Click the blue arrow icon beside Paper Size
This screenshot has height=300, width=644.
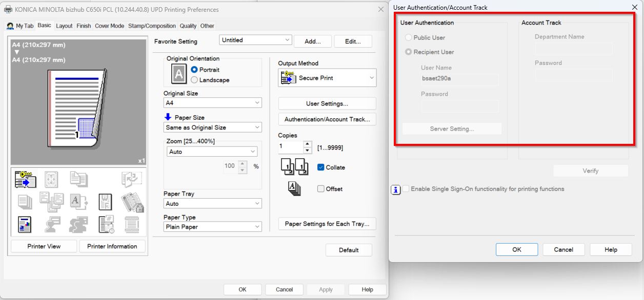click(168, 117)
